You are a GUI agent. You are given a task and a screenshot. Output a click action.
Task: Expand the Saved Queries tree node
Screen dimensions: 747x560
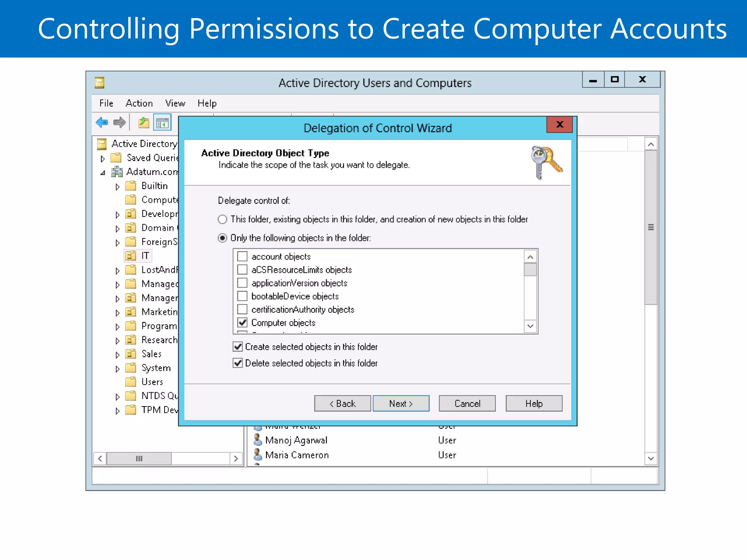(103, 159)
